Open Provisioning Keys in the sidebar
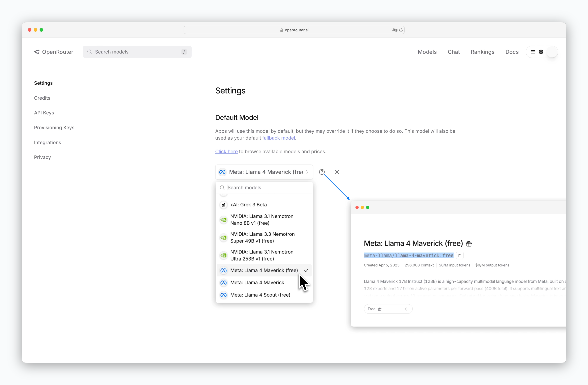 [x=54, y=128]
